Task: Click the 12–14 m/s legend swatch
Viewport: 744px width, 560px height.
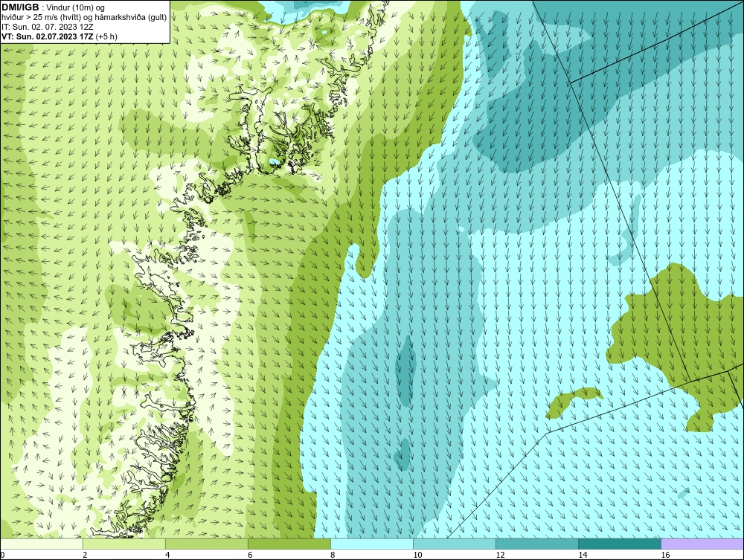Action: pyautogui.click(x=537, y=544)
